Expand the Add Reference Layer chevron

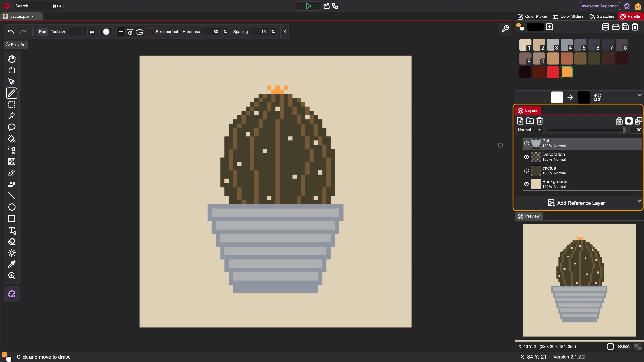pyautogui.click(x=639, y=201)
